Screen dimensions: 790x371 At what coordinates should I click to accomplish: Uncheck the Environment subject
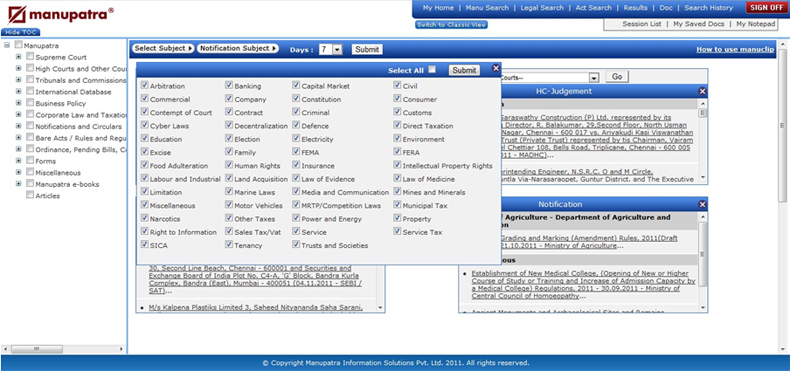coord(398,138)
